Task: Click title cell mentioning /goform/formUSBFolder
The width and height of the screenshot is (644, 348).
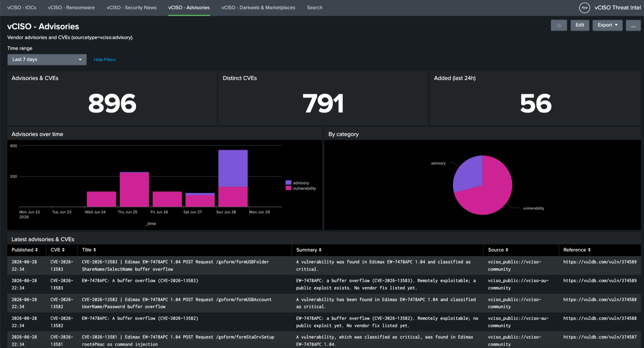Action: (175, 265)
